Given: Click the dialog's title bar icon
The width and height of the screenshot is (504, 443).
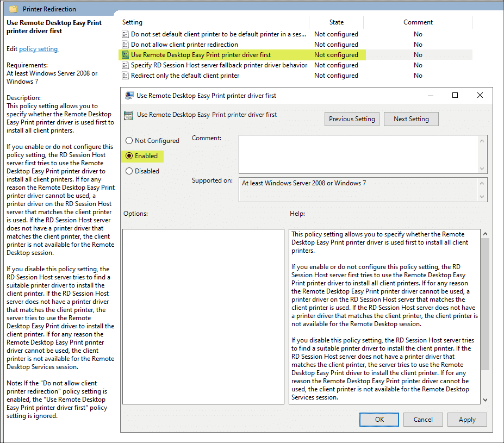Looking at the screenshot, I should pyautogui.click(x=128, y=95).
